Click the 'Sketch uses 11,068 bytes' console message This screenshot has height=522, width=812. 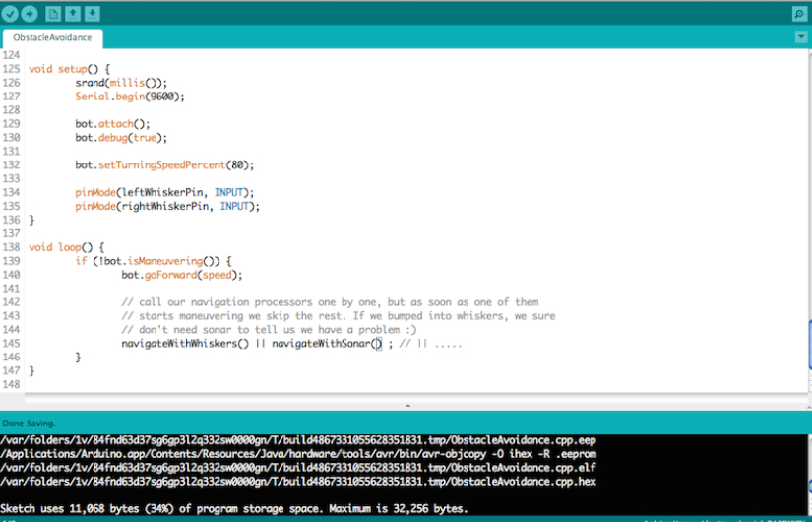[234, 508]
